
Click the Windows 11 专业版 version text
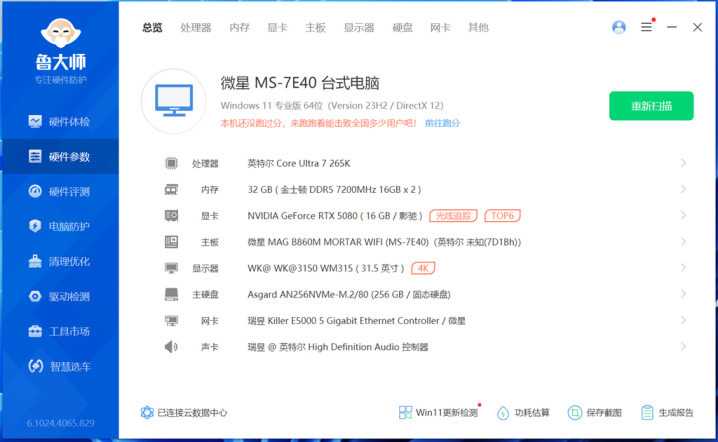click(332, 105)
